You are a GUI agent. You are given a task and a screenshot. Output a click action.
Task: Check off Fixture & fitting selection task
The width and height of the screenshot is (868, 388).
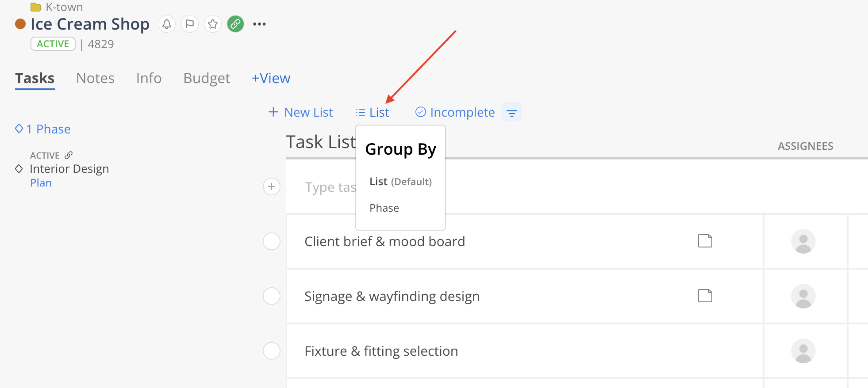[272, 351]
